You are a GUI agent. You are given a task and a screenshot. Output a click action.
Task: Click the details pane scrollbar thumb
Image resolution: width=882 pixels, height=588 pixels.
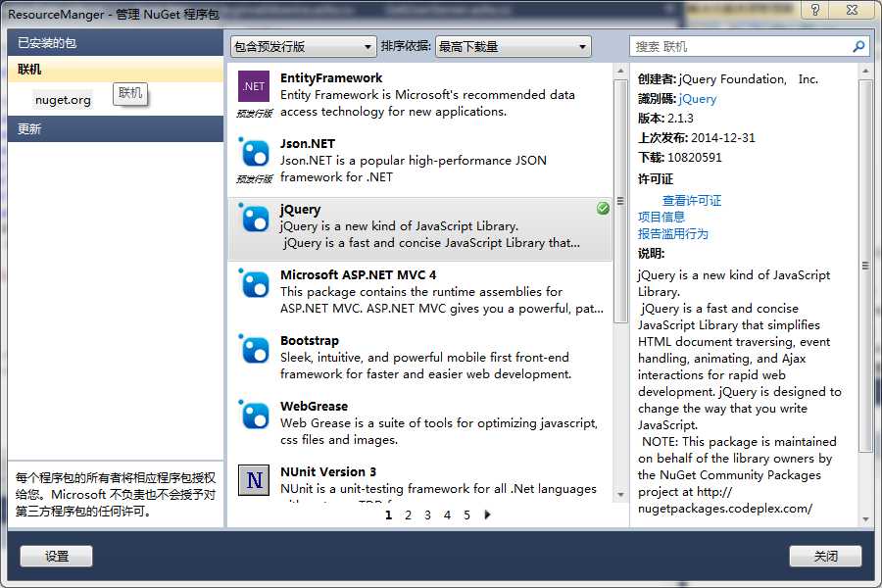[865, 265]
